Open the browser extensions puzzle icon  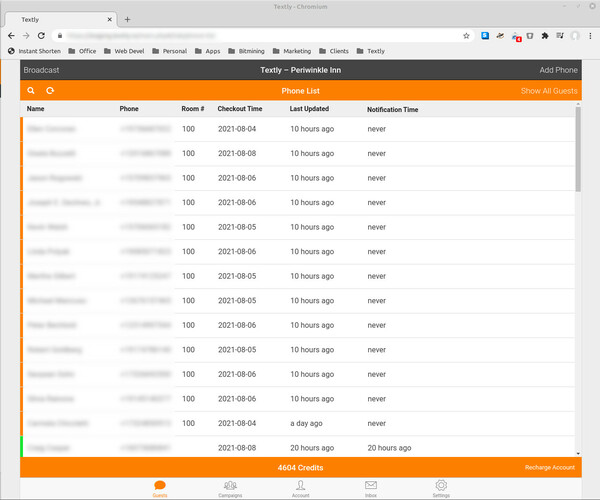(545, 36)
